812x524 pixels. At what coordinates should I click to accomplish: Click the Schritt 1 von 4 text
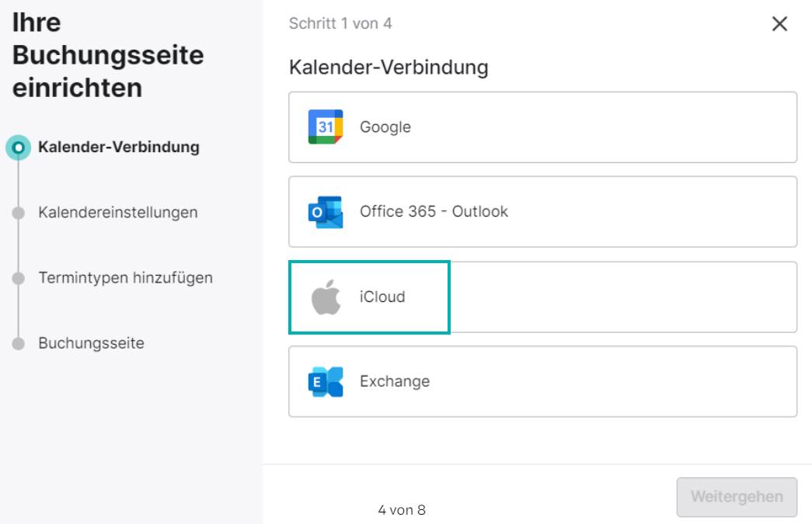tap(340, 24)
